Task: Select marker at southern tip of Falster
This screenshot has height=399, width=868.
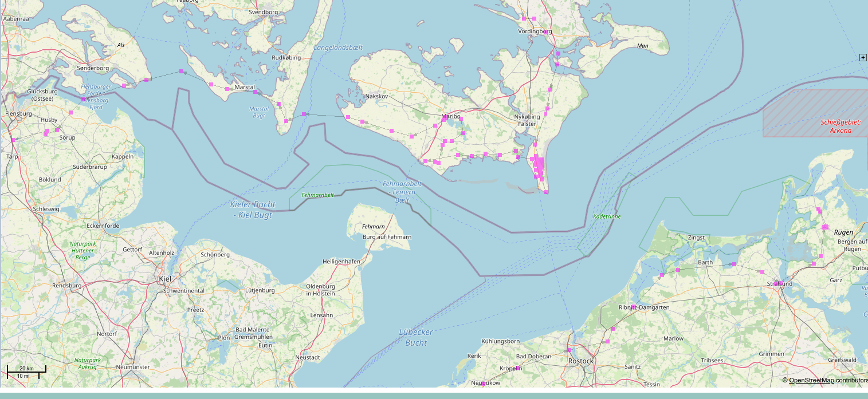Action: [546, 192]
